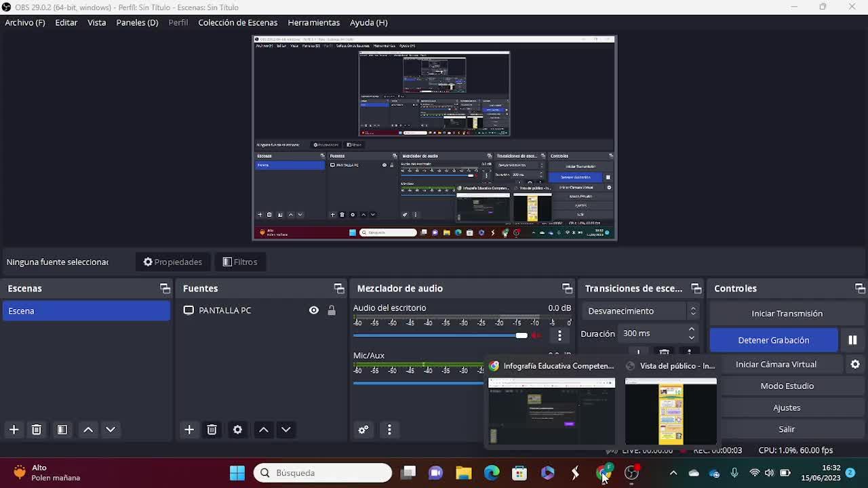Undock the Escenas panel

coord(165,288)
